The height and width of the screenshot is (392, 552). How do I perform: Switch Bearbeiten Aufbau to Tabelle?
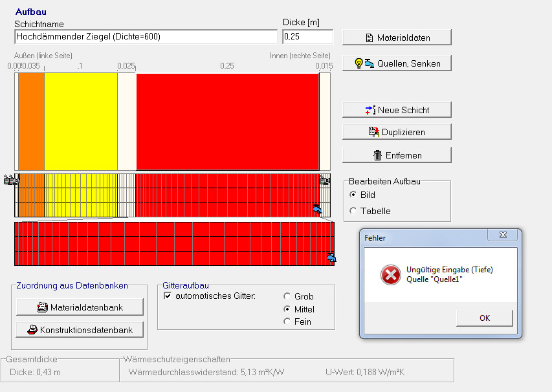coord(353,211)
